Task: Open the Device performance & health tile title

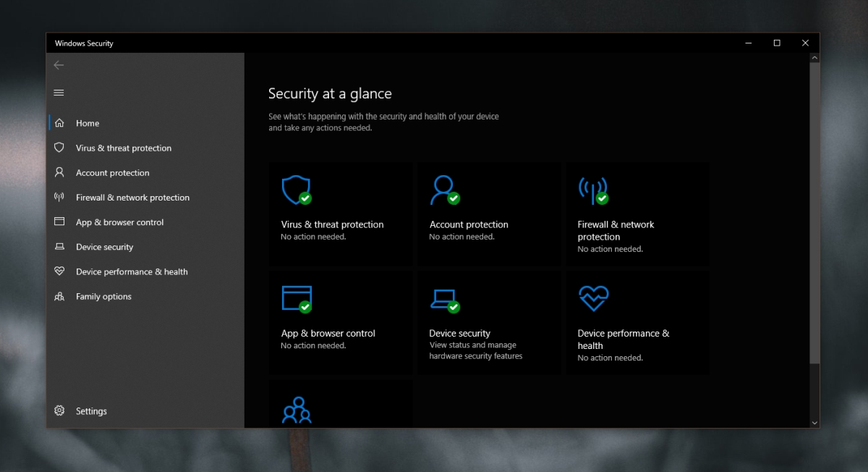Action: coord(624,339)
